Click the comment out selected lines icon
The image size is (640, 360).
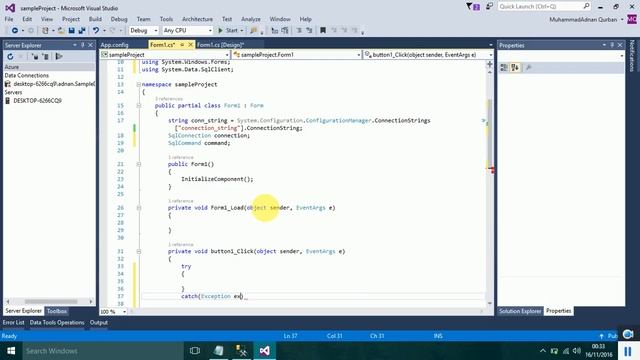coord(299,31)
